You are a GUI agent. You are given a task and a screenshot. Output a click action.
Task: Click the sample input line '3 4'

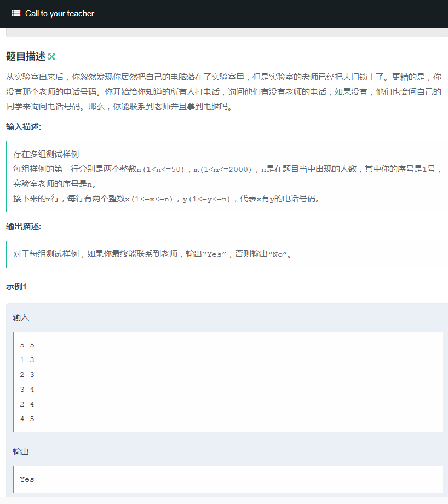coord(27,390)
